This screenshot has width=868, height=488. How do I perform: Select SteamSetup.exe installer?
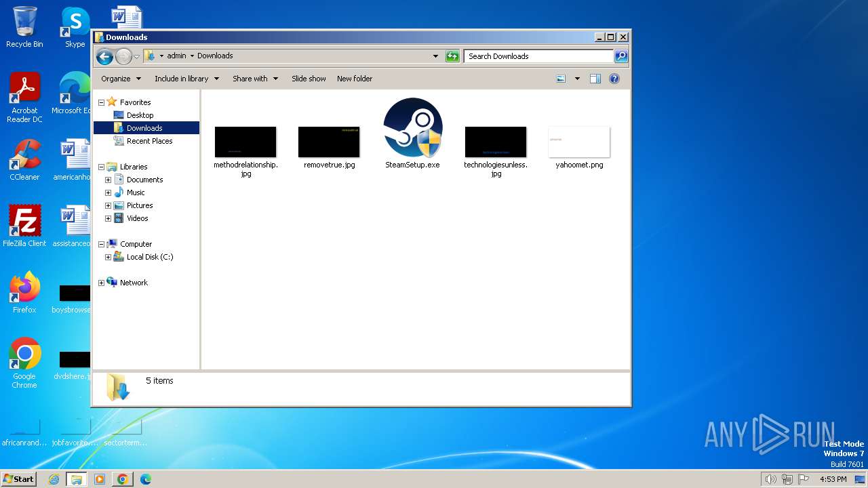[412, 134]
